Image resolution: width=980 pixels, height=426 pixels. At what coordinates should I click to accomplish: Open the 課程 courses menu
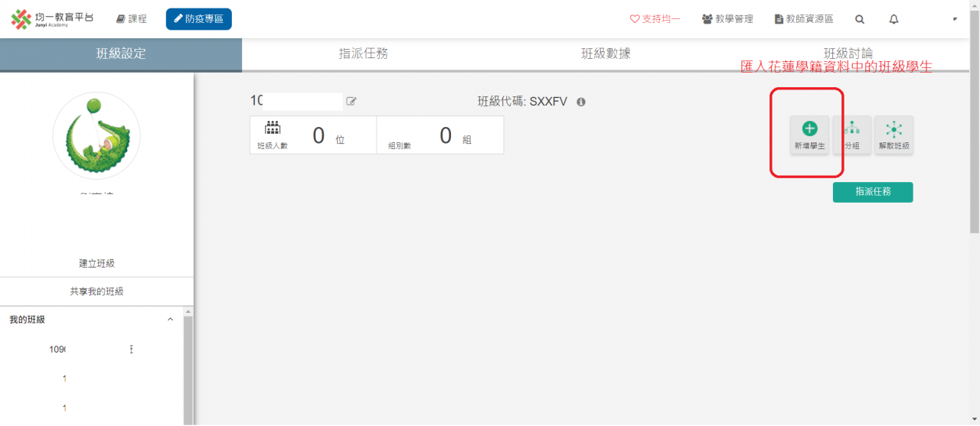pyautogui.click(x=131, y=19)
